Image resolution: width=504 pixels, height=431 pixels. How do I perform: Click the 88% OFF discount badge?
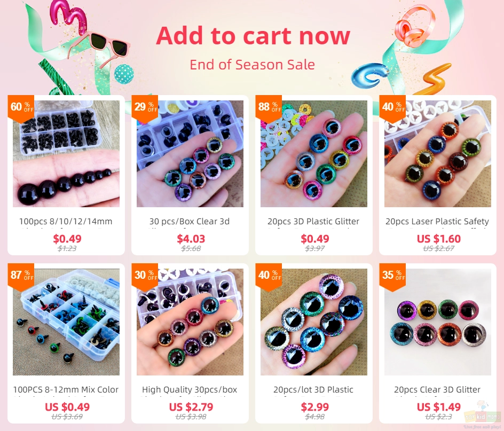[x=269, y=108]
